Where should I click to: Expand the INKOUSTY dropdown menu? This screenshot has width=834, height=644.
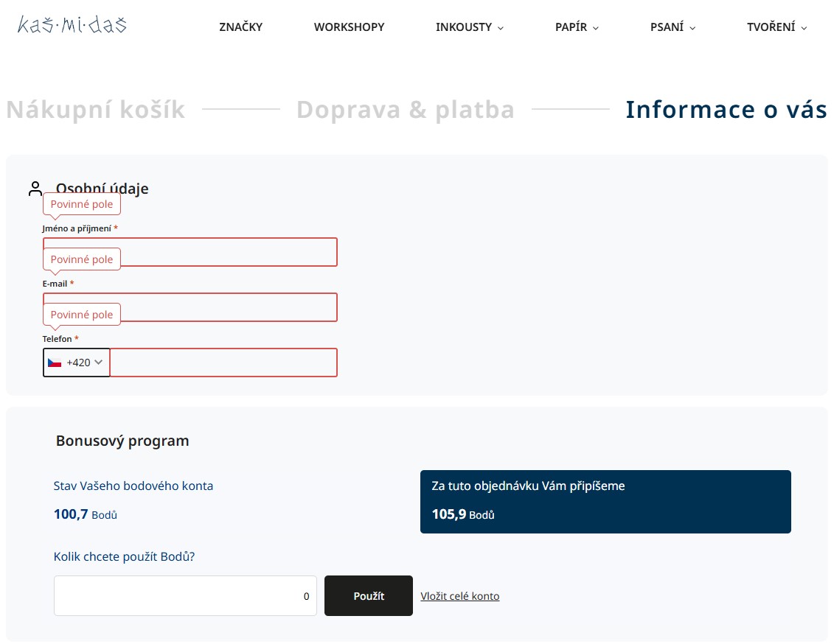point(470,27)
